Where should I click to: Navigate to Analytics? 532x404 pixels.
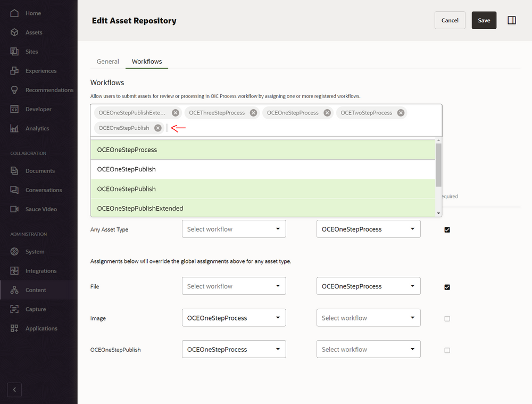click(x=14, y=128)
